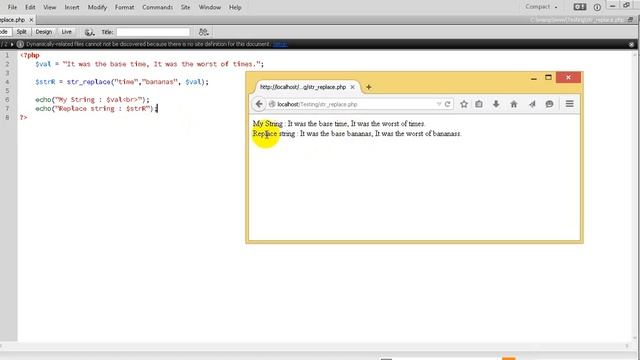The height and width of the screenshot is (360, 640).
Task: Open the URL history dropdown arrow
Action: (x=439, y=104)
